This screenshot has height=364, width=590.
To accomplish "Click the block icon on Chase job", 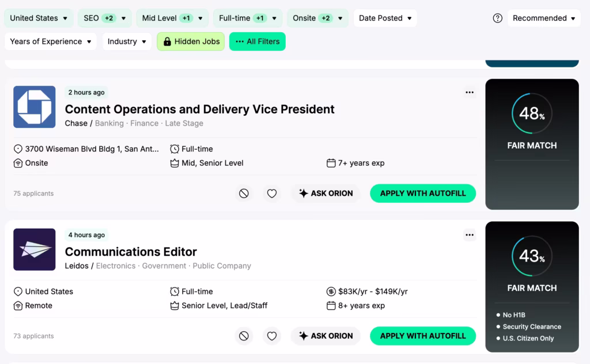I will click(x=244, y=194).
